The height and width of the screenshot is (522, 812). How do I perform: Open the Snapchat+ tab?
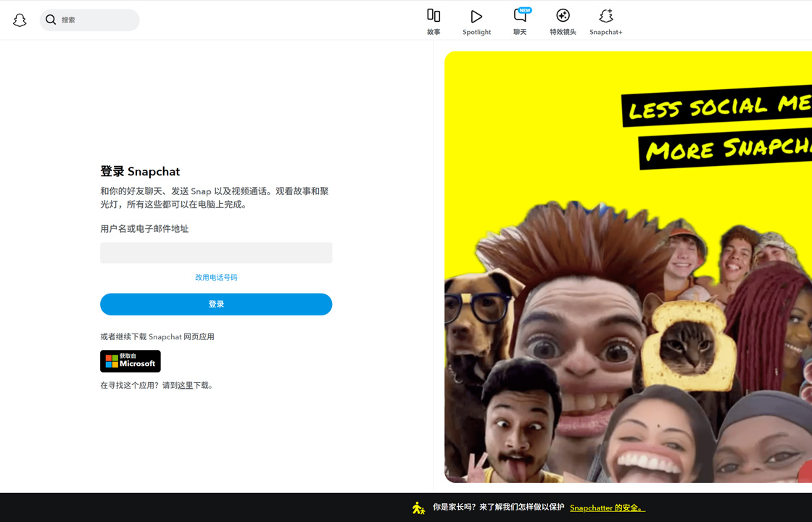tap(606, 22)
